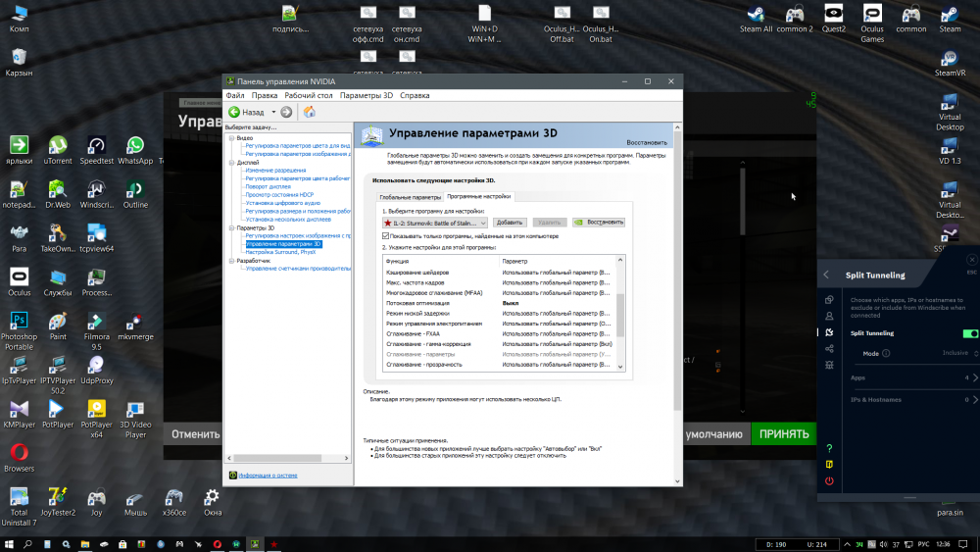Open the Параметры 3D menu
The height and width of the screenshot is (552, 980).
tap(366, 95)
